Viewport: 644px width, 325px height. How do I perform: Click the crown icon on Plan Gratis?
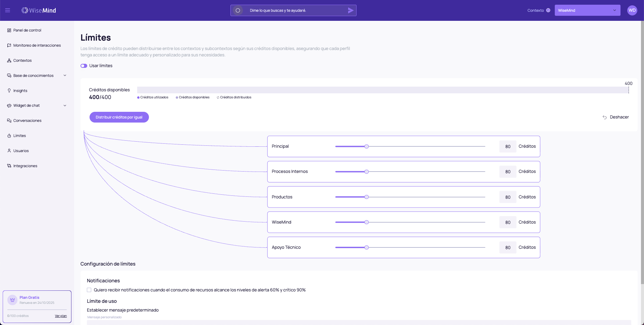coord(12,300)
